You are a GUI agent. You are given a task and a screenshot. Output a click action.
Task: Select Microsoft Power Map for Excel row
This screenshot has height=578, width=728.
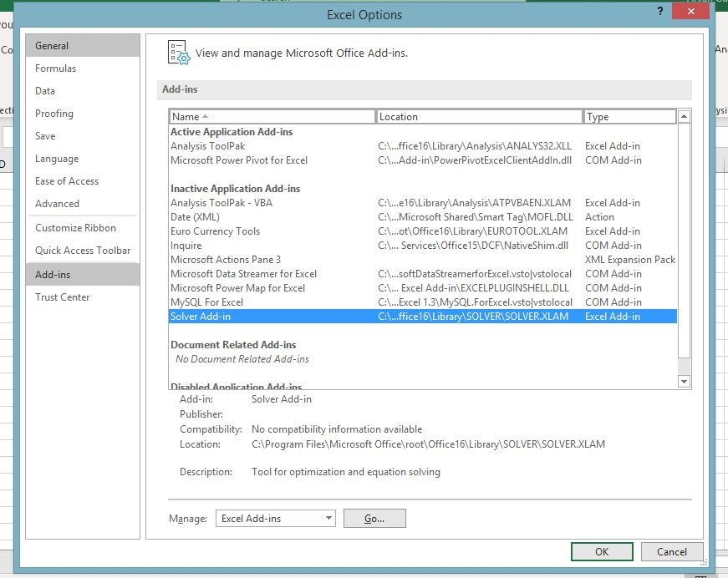pyautogui.click(x=422, y=288)
